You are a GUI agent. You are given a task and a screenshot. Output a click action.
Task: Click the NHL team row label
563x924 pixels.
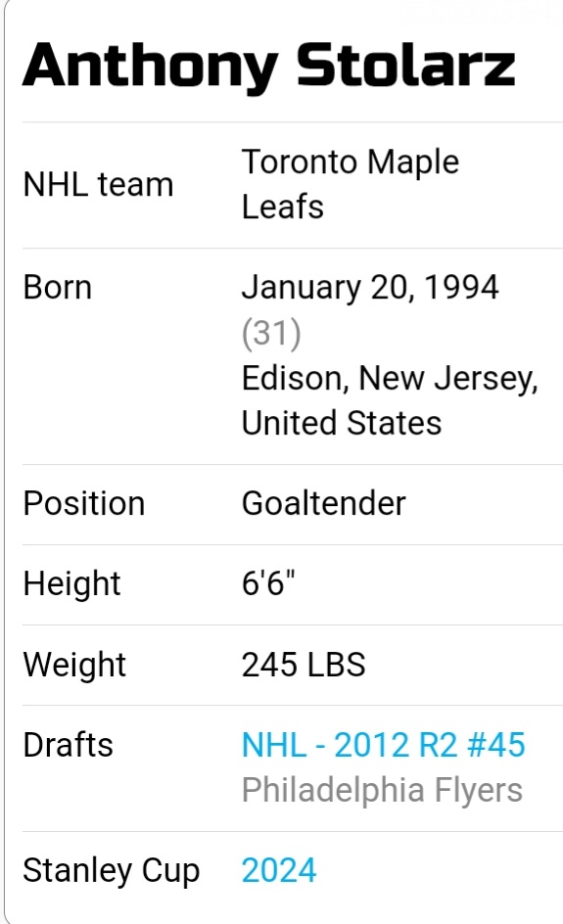pos(98,184)
